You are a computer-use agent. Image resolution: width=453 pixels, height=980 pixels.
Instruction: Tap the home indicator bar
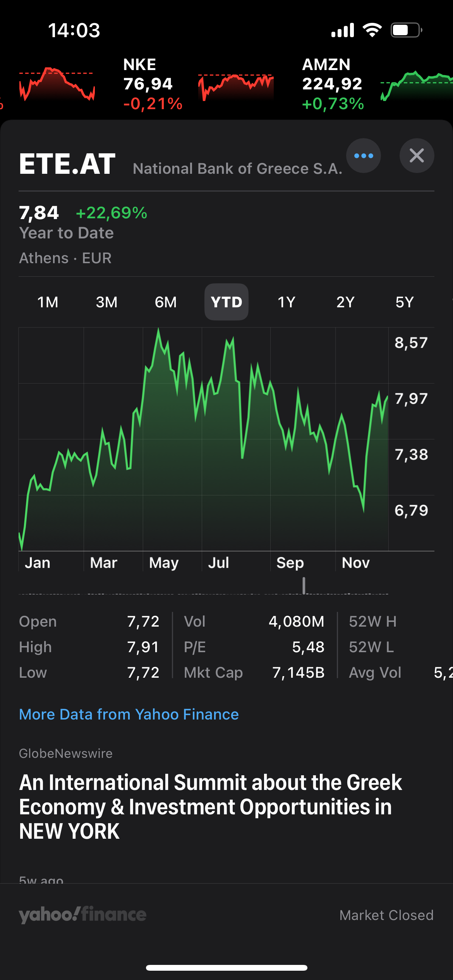click(x=226, y=968)
